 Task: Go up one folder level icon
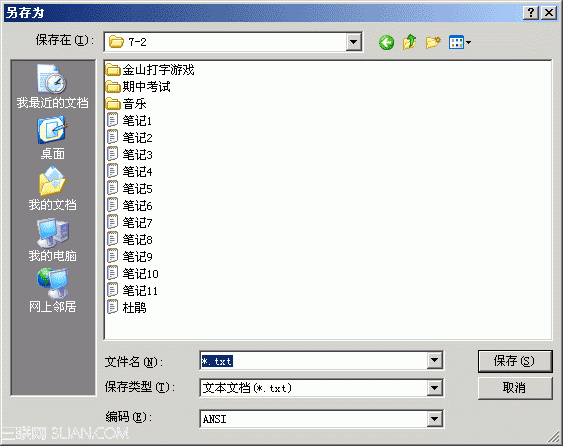point(410,42)
